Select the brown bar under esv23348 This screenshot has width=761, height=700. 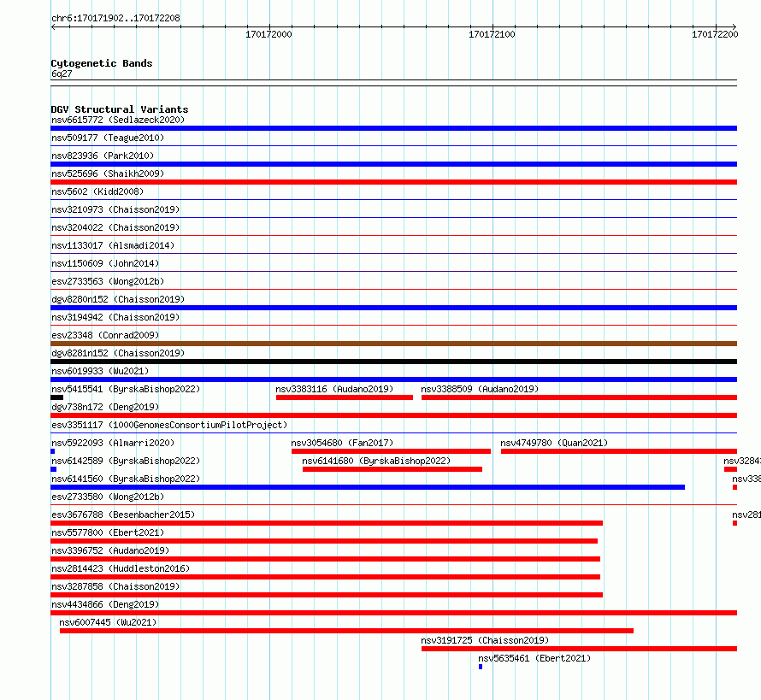(393, 344)
